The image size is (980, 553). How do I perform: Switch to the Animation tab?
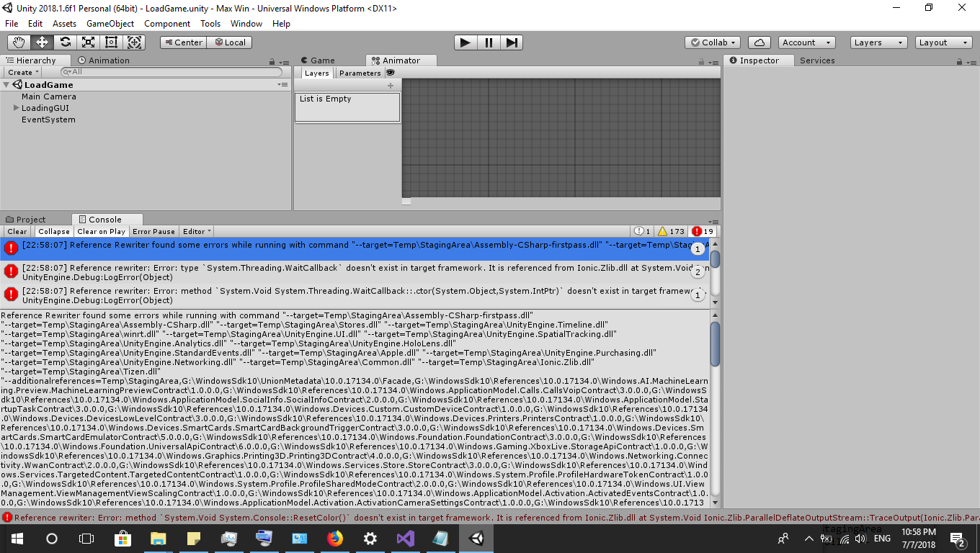pyautogui.click(x=104, y=60)
